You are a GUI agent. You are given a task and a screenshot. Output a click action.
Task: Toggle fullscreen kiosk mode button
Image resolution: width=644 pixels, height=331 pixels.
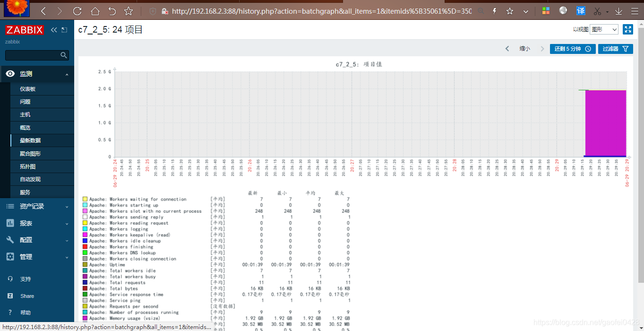tap(628, 29)
